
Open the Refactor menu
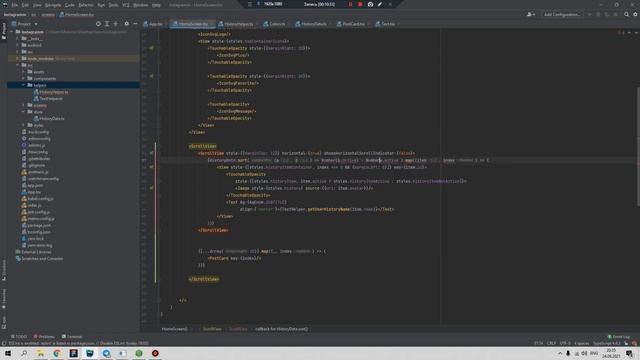coord(86,5)
